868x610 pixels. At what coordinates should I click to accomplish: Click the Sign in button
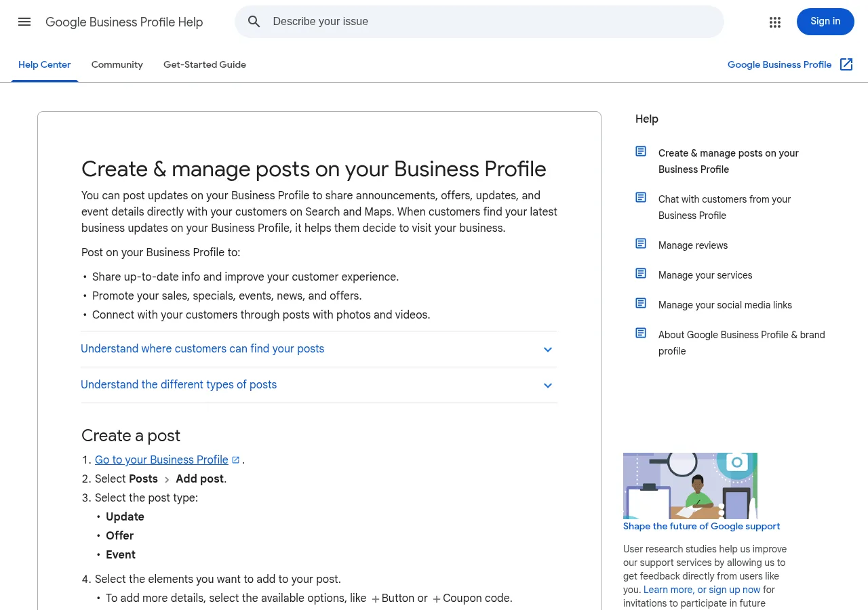[825, 22]
